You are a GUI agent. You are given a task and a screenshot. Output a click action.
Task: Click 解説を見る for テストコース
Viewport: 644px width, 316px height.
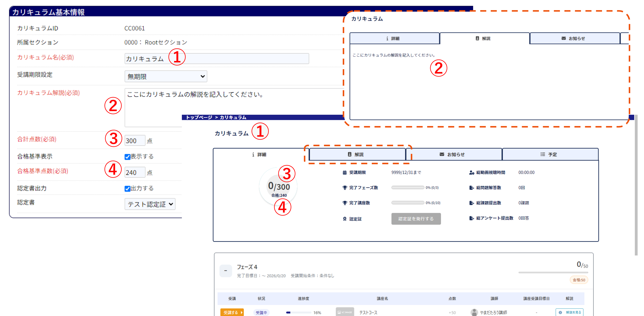click(569, 312)
